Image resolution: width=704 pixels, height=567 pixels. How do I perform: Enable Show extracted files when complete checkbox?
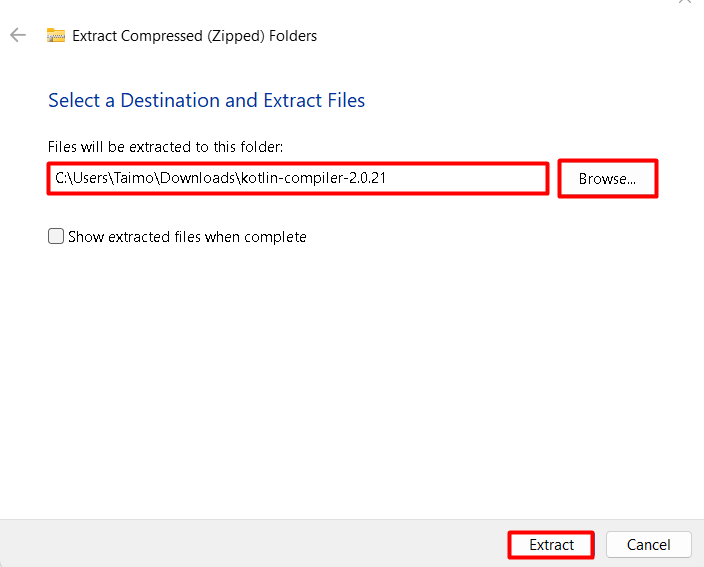point(56,236)
